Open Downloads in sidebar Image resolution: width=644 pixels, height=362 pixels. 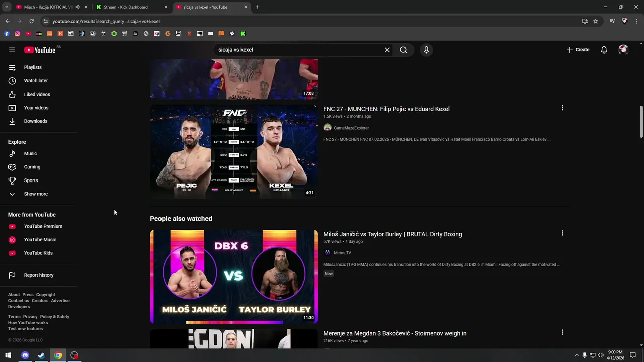click(x=36, y=121)
